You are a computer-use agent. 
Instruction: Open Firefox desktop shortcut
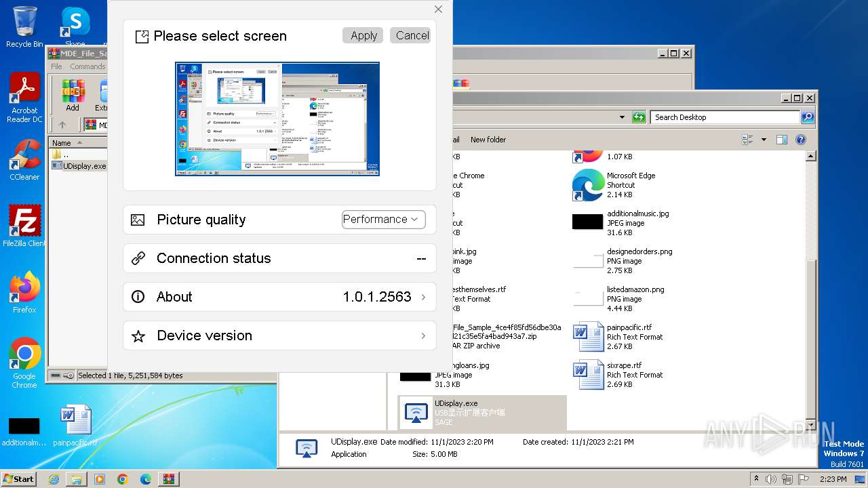click(x=24, y=293)
